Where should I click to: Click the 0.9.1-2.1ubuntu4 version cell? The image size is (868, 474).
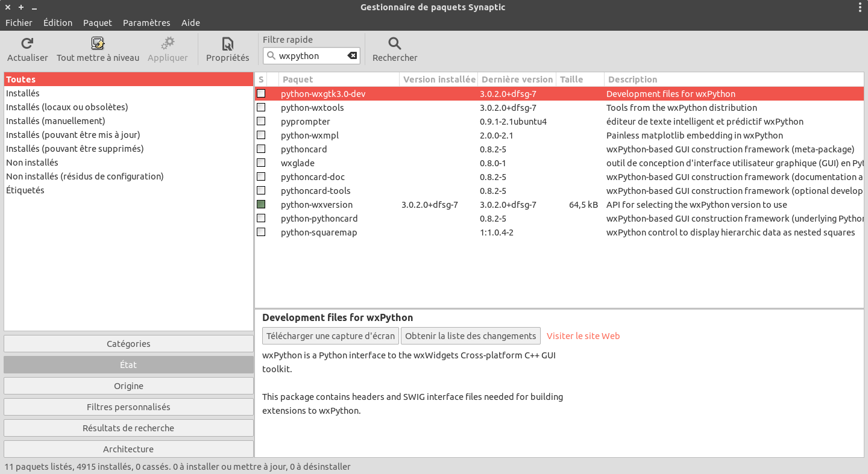point(514,122)
